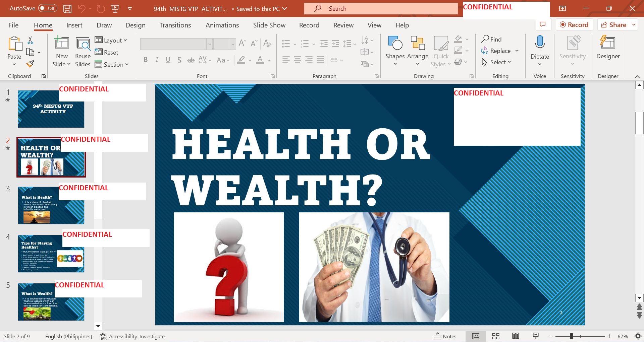Screen dimensions: 644x342
Task: Click the Undo arrow icon
Action: point(82,9)
